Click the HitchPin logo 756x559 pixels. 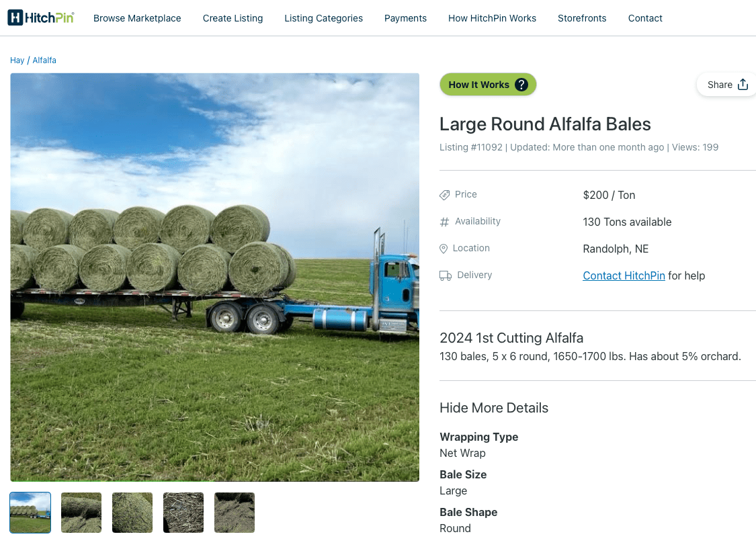(41, 18)
